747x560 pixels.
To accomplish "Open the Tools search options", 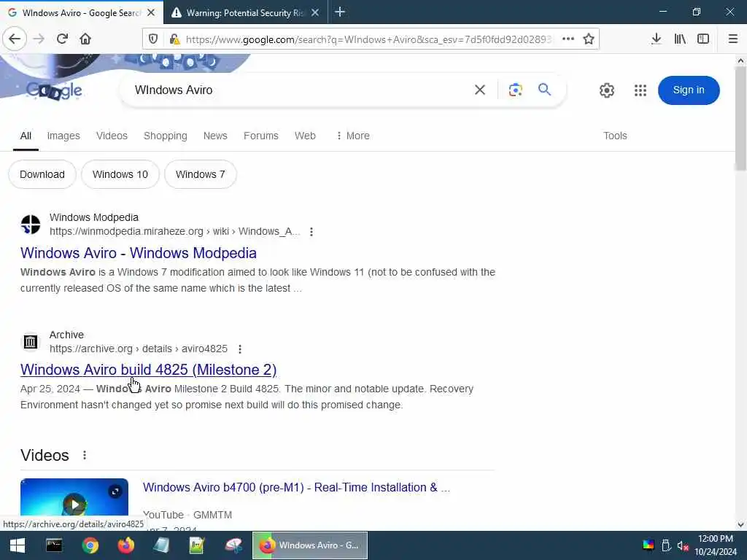I will pos(615,136).
